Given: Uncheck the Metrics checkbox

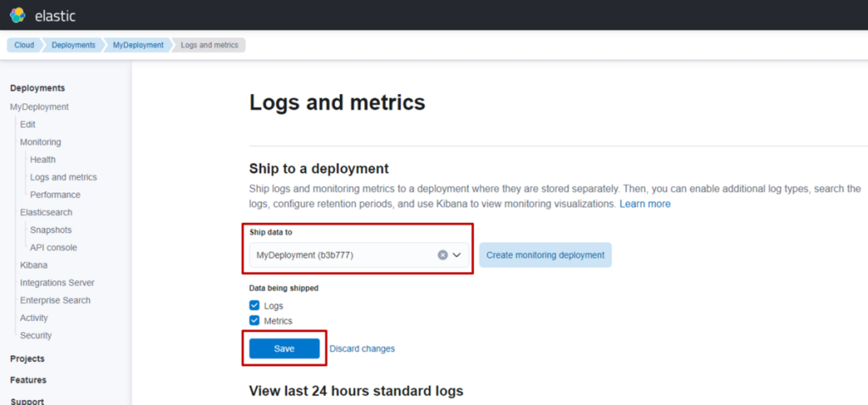Looking at the screenshot, I should [254, 321].
